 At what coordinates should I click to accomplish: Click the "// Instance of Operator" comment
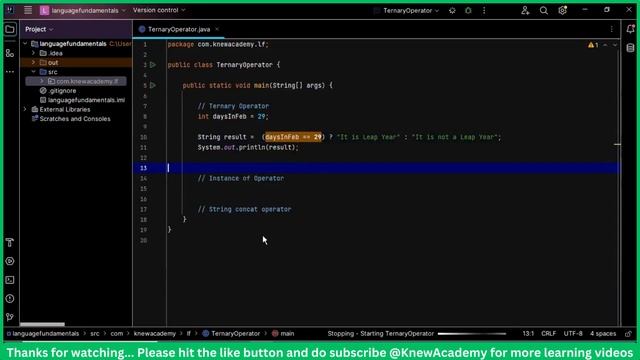(x=241, y=178)
